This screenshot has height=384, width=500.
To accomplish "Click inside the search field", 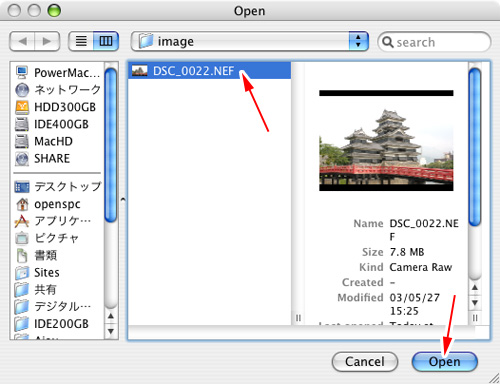I will (x=434, y=42).
